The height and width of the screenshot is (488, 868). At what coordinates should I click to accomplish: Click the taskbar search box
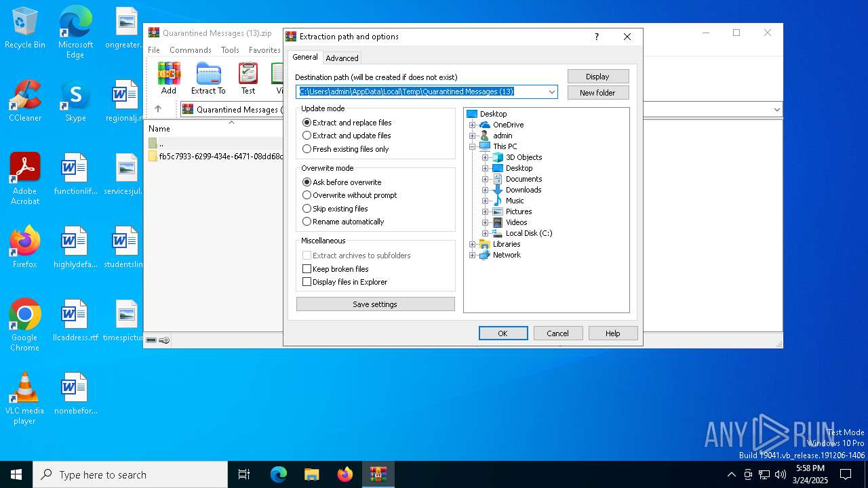130,474
